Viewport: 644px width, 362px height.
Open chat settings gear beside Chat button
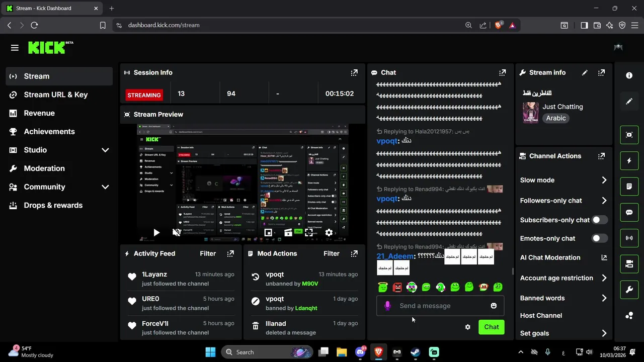(467, 327)
